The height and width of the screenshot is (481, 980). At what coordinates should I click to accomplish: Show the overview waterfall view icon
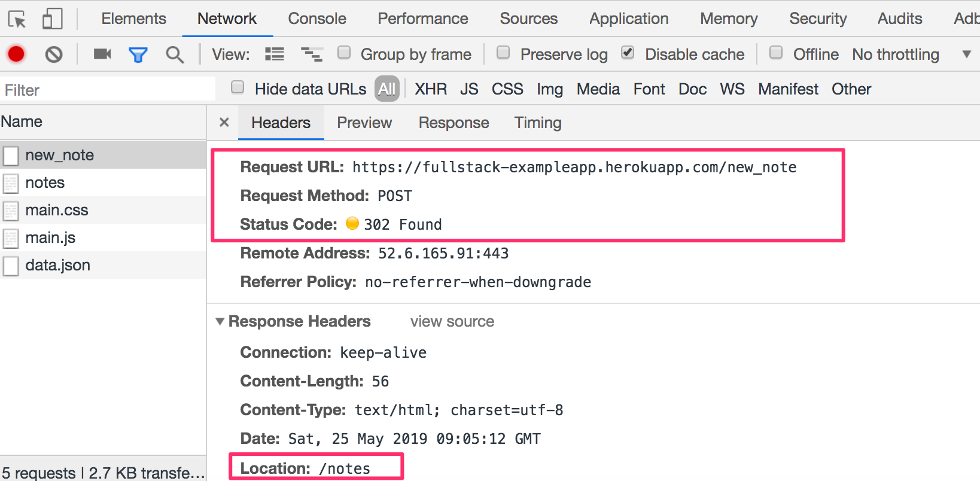click(311, 54)
